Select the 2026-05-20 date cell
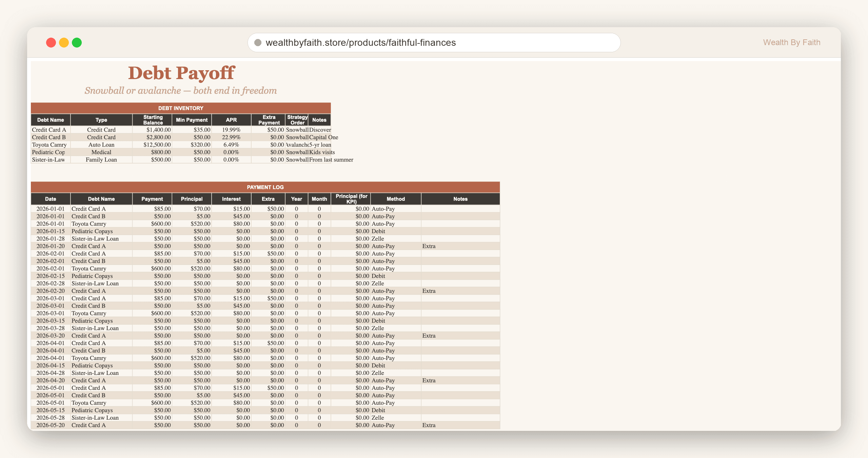 (x=51, y=425)
